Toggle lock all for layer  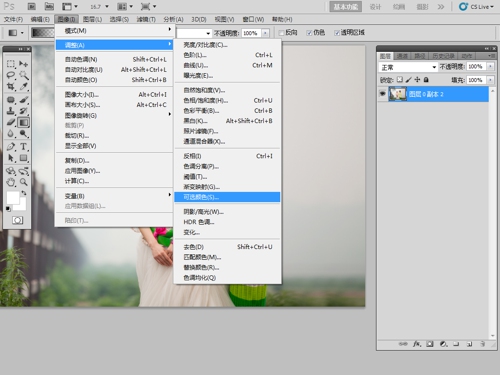click(426, 80)
